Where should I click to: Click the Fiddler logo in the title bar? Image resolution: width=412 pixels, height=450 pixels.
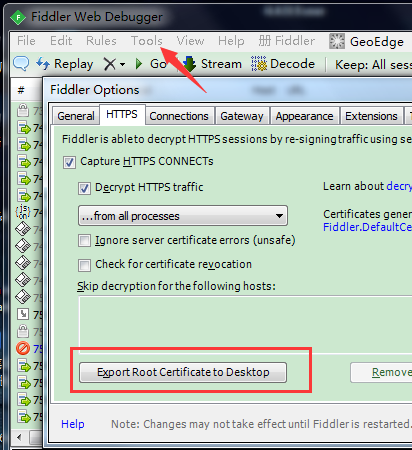click(18, 17)
